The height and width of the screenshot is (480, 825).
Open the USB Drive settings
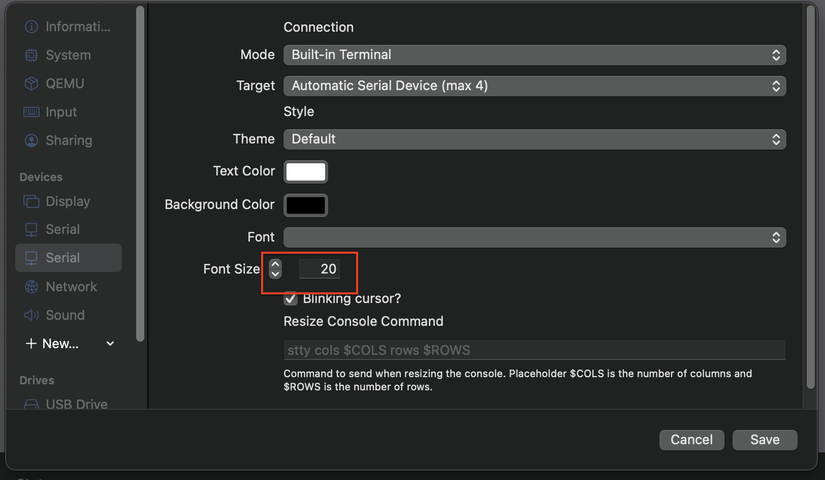point(76,404)
